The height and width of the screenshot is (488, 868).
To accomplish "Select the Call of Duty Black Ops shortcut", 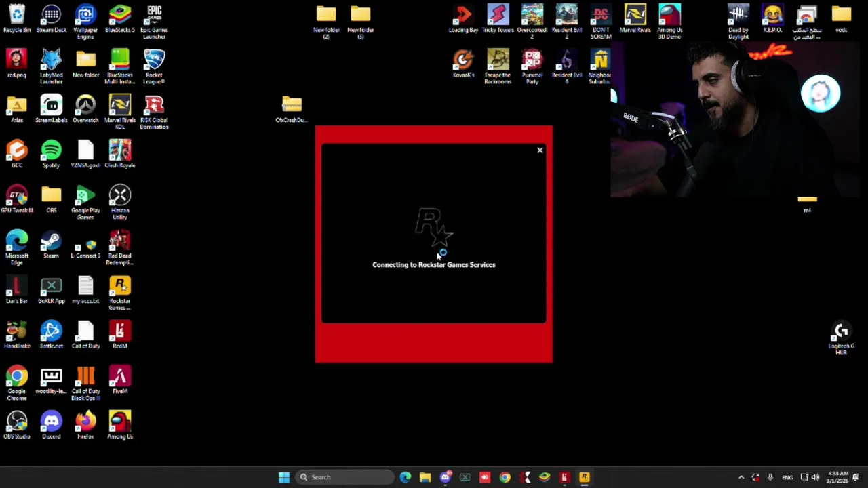I will click(85, 384).
